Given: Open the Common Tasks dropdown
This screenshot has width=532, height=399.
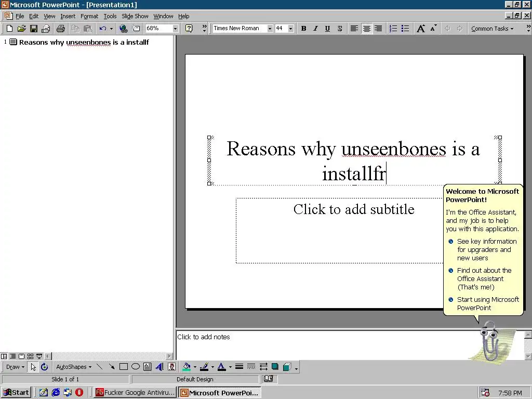Looking at the screenshot, I should 492,29.
